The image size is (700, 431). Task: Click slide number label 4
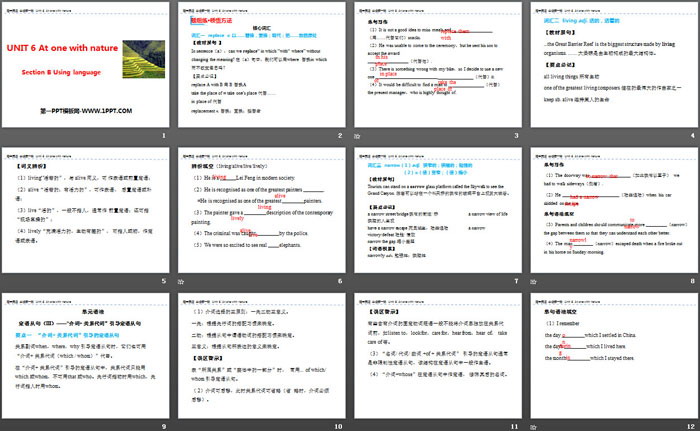pyautogui.click(x=693, y=135)
